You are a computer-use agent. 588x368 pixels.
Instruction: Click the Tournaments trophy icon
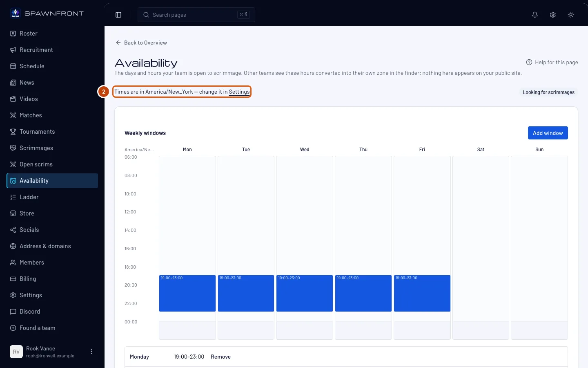click(13, 132)
